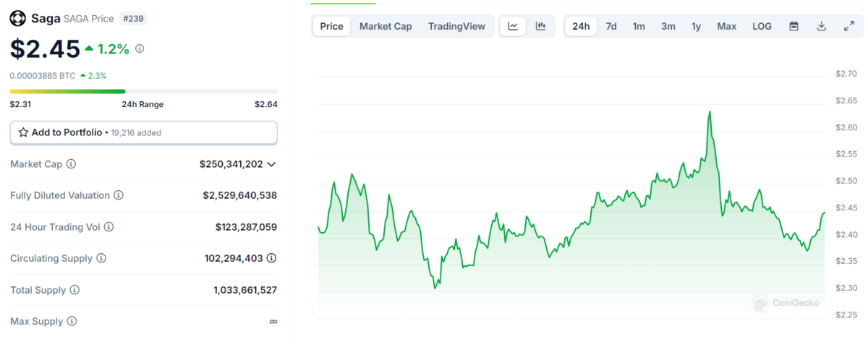Click the Saga coin logo icon
868x337 pixels.
click(17, 18)
